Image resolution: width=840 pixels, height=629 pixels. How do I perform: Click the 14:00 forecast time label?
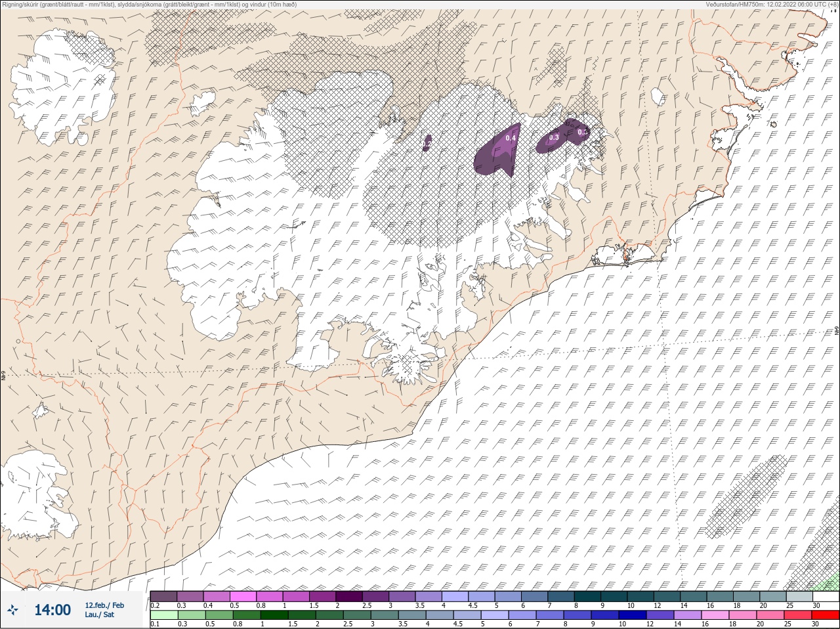click(x=52, y=610)
